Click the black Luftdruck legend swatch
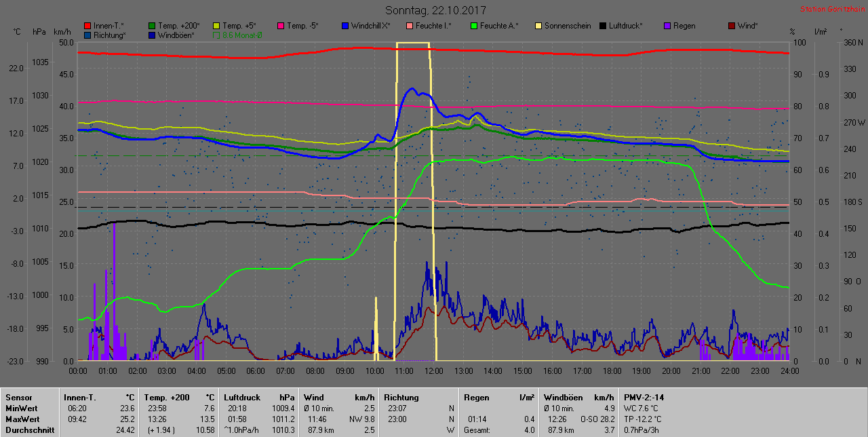 tap(603, 26)
